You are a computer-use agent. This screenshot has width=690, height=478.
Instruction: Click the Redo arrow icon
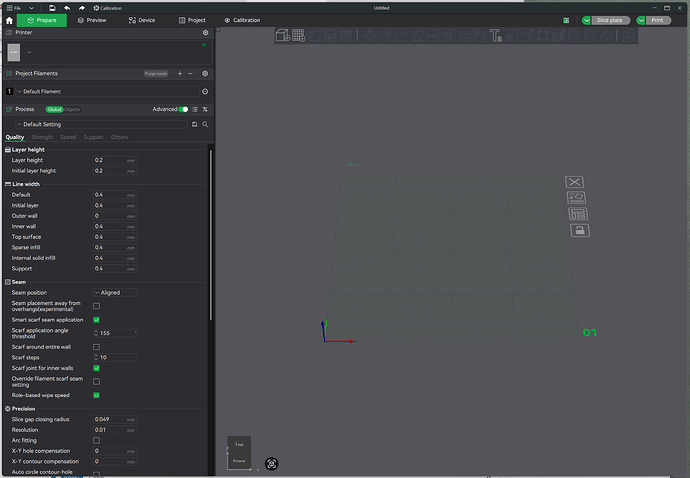[81, 8]
